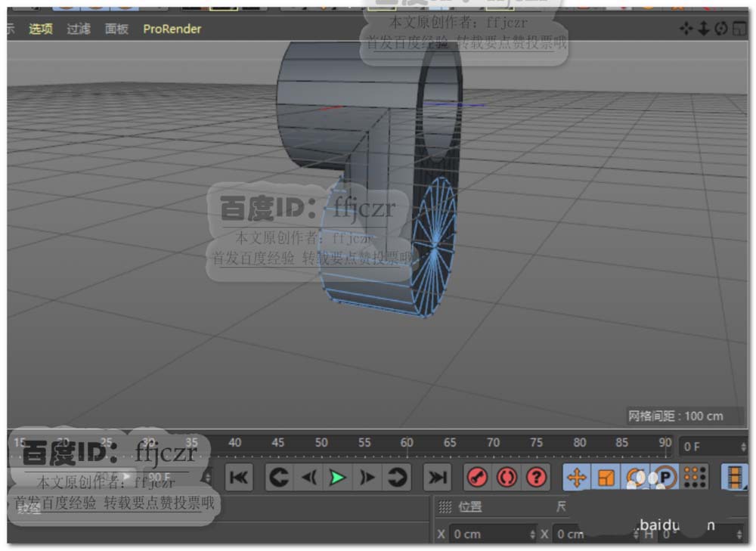Toggle parameter keyframe recording (P icon)

click(665, 477)
